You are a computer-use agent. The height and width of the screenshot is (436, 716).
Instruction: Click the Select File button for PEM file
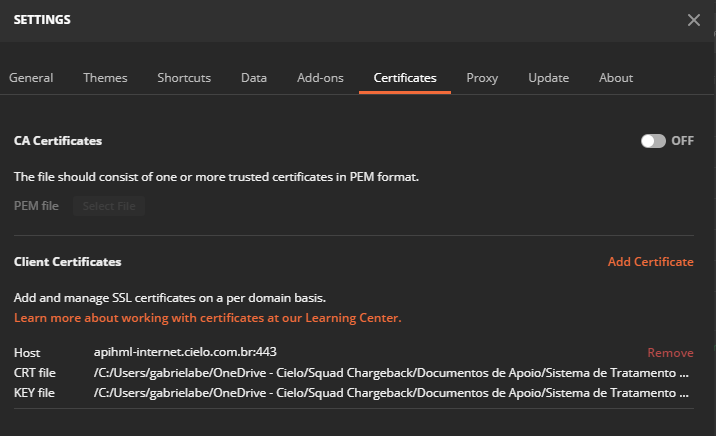(x=109, y=206)
